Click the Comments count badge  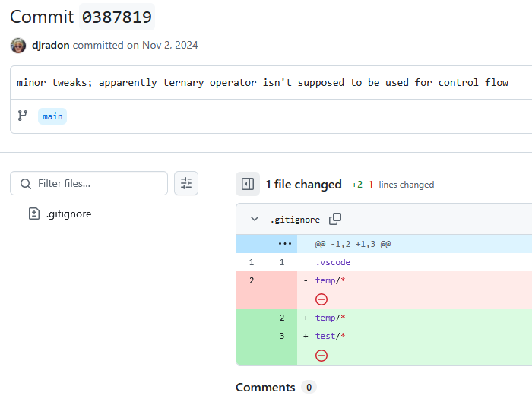309,388
